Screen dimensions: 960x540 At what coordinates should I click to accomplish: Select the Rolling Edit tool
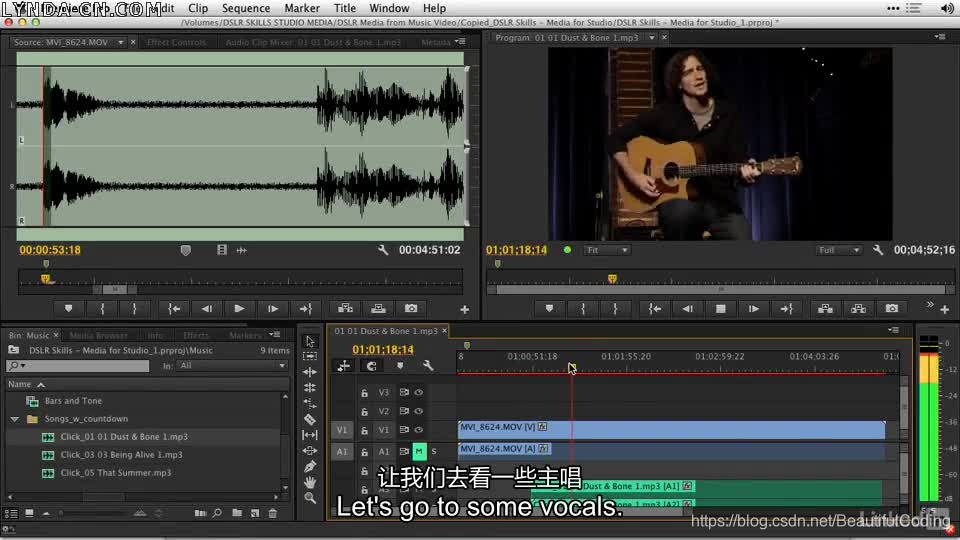click(310, 388)
